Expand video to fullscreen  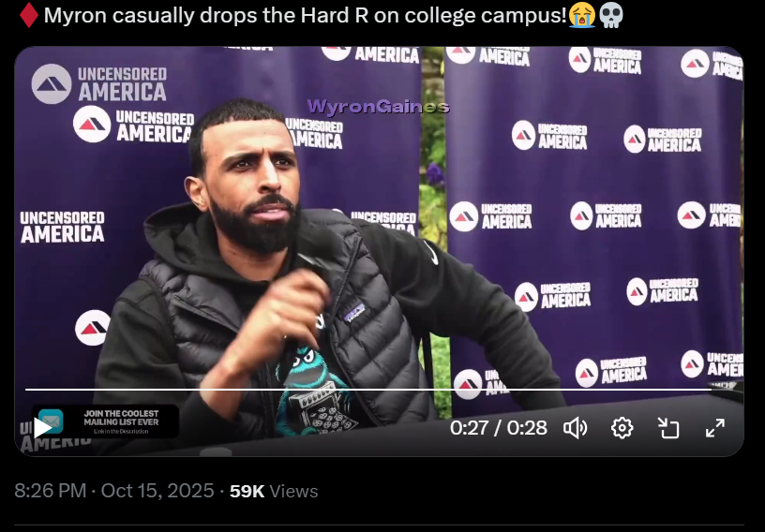[715, 428]
